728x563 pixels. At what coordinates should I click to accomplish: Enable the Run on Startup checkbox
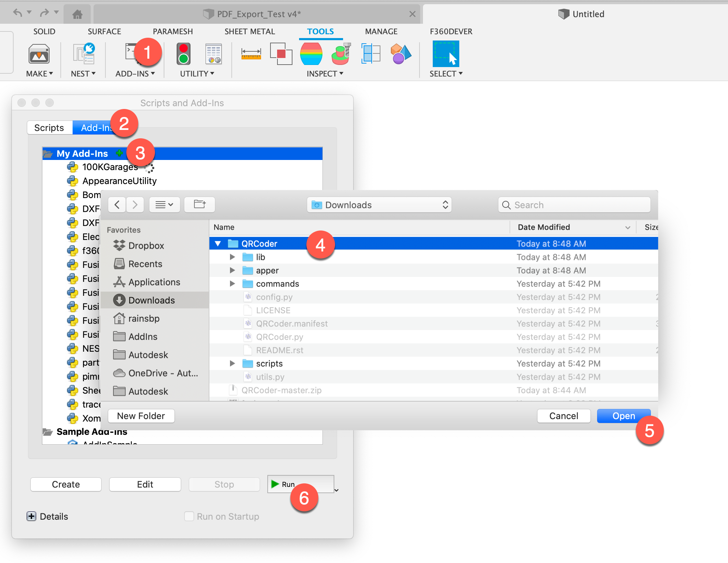click(x=189, y=516)
